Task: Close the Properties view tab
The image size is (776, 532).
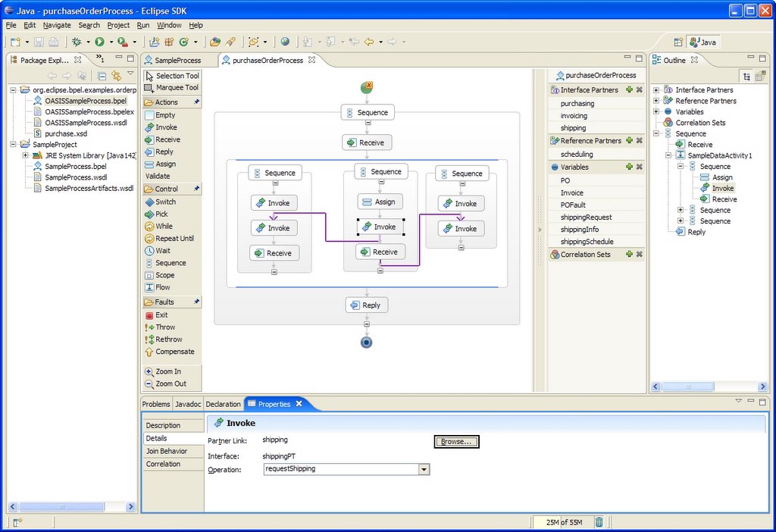Action: click(x=299, y=404)
